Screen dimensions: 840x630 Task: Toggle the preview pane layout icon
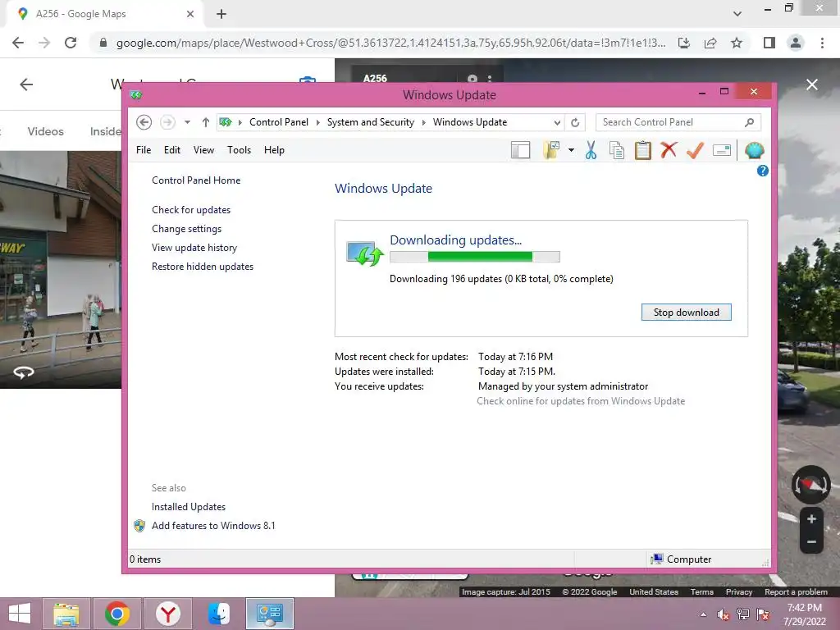[520, 151]
